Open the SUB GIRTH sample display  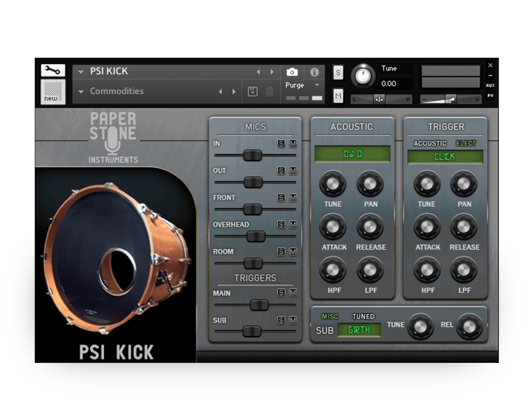(359, 330)
